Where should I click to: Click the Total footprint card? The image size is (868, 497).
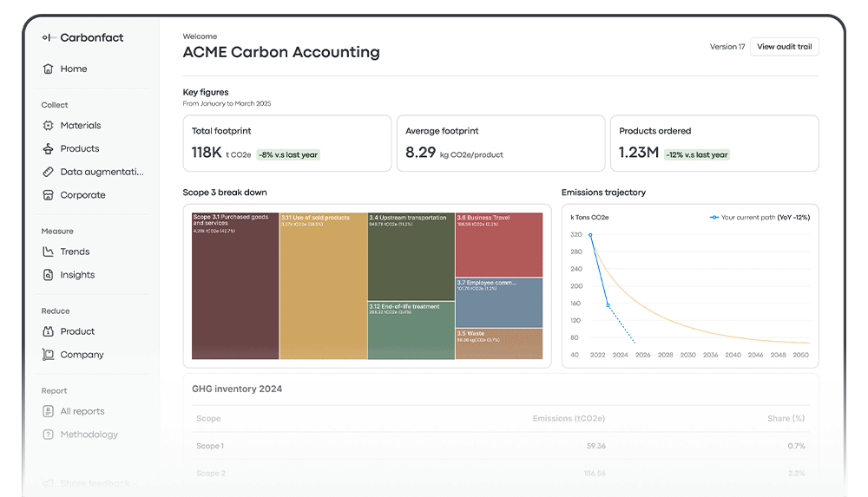[x=286, y=143]
